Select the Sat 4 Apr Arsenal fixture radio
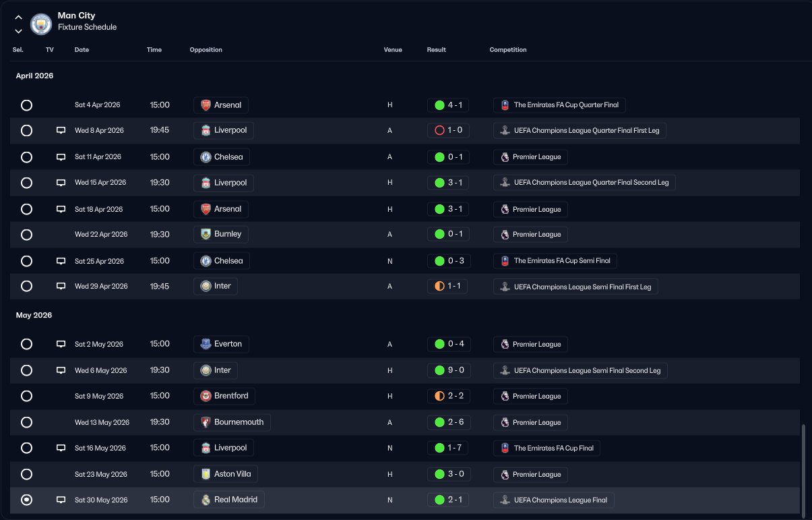The height and width of the screenshot is (520, 812). [x=26, y=105]
